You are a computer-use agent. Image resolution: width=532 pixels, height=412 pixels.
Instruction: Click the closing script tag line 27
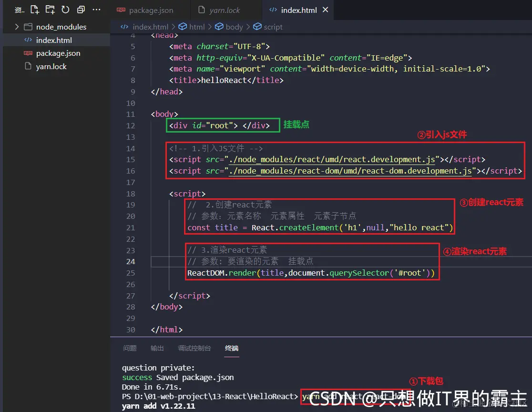pyautogui.click(x=190, y=296)
